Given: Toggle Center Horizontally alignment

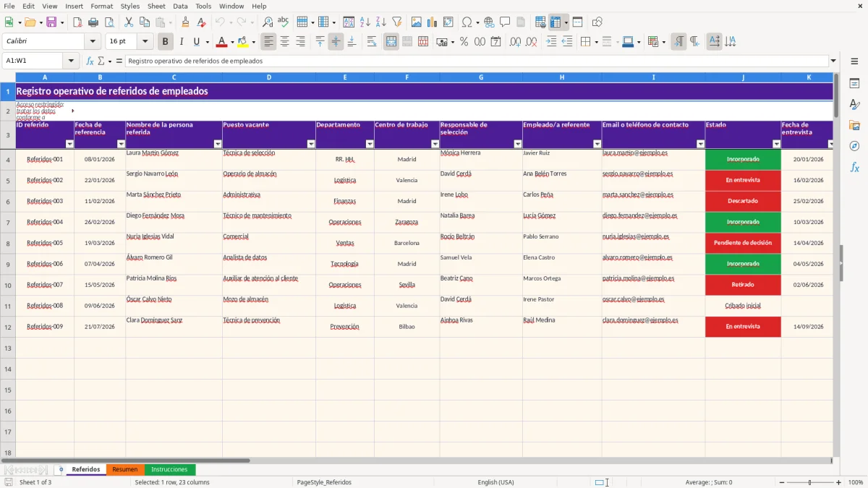Looking at the screenshot, I should coord(285,42).
